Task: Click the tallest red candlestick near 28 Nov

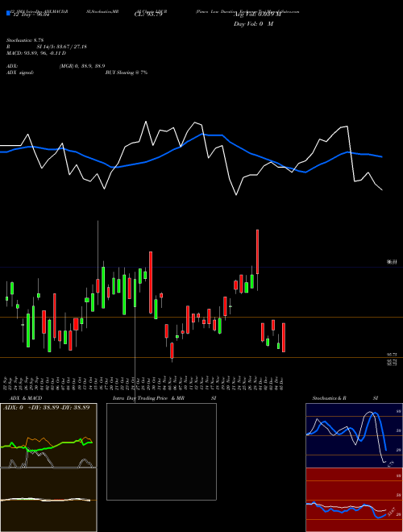Action: pos(257,251)
